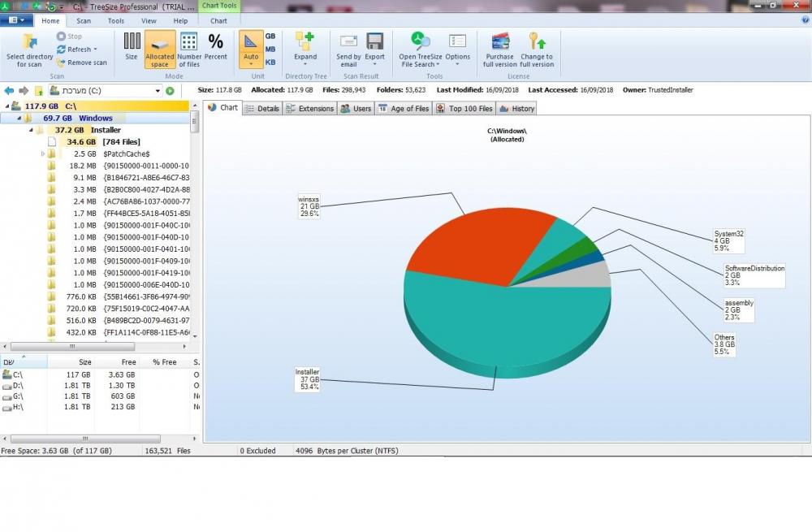Click the Remove scan button
This screenshot has height=532, width=812.
[81, 63]
